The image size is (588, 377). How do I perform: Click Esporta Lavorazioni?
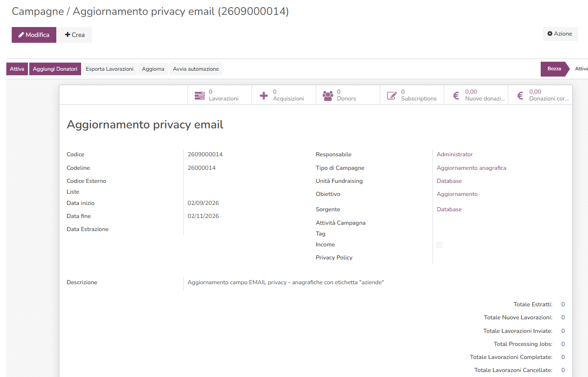[109, 69]
